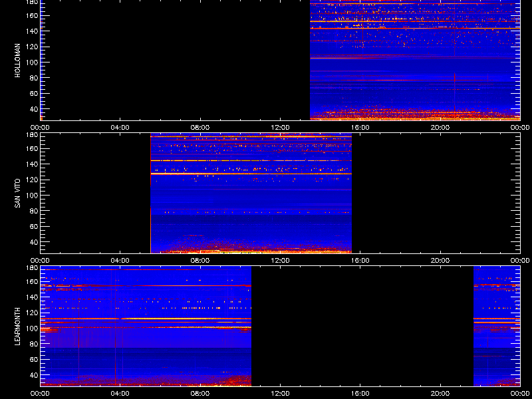Click the 08:00 tick label under San Vito panel
Screen dimensions: 532x399
(x=200, y=261)
